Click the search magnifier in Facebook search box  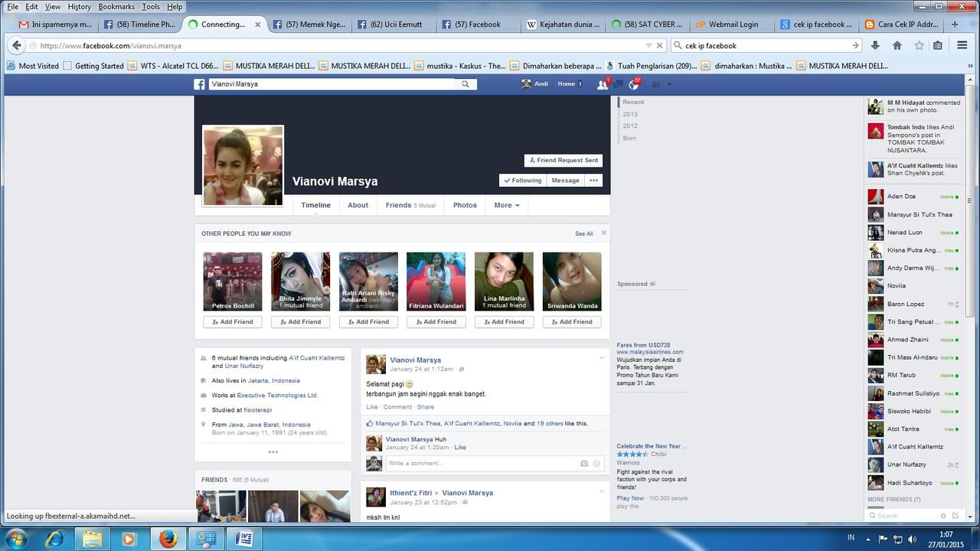465,84
